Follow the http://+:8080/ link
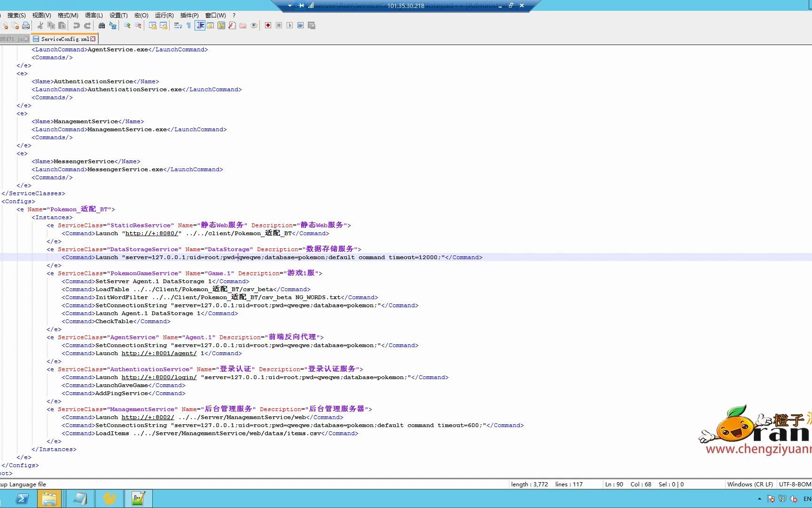Screen dimensions: 812x508 pos(152,233)
